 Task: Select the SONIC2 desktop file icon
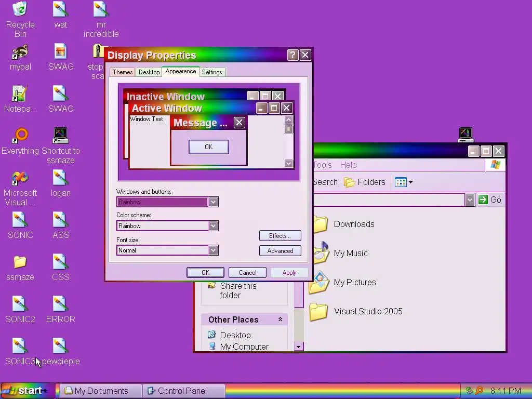(20, 304)
